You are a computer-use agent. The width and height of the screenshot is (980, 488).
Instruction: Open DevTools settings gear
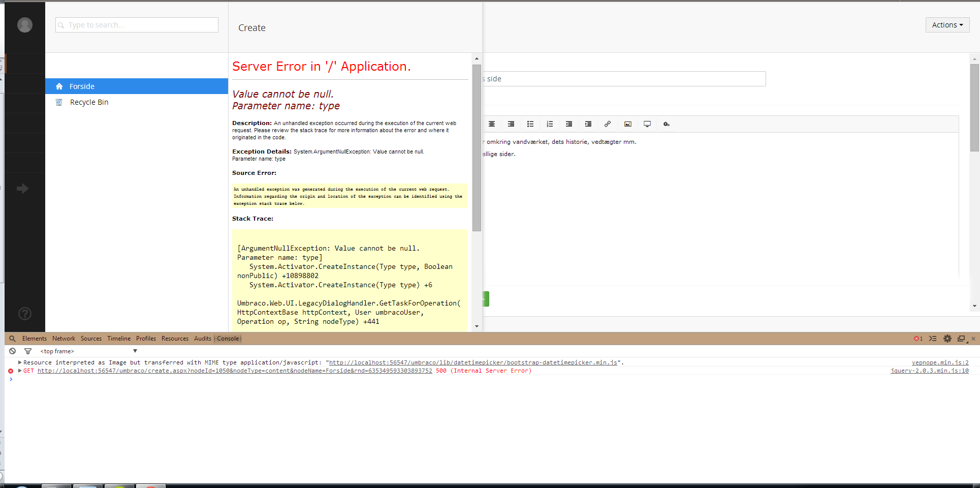coord(947,339)
